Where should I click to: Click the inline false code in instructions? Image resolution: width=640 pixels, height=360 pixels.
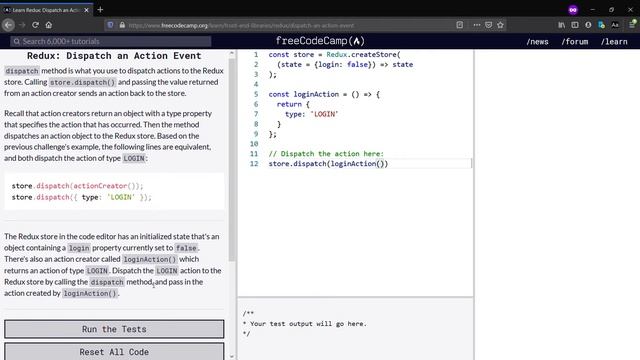(186, 248)
